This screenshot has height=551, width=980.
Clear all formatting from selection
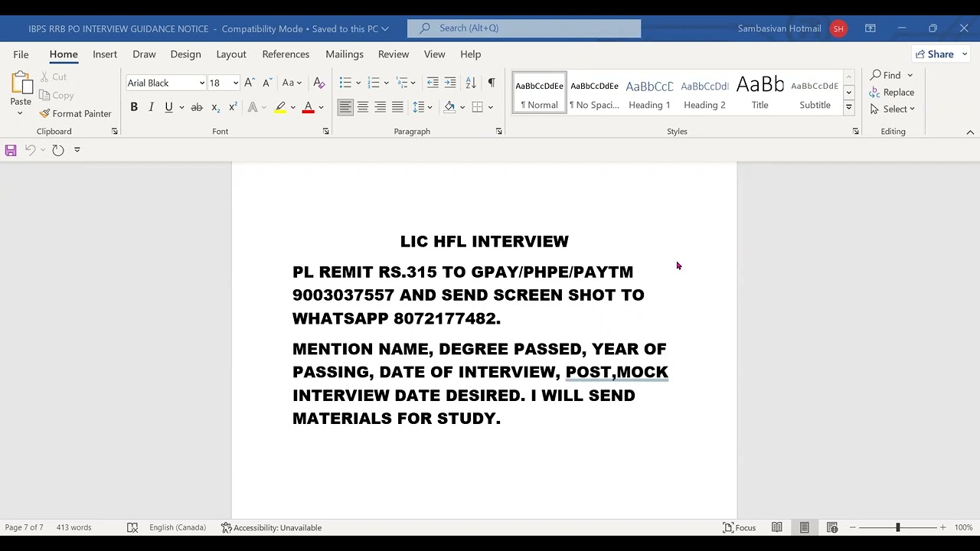coord(319,83)
